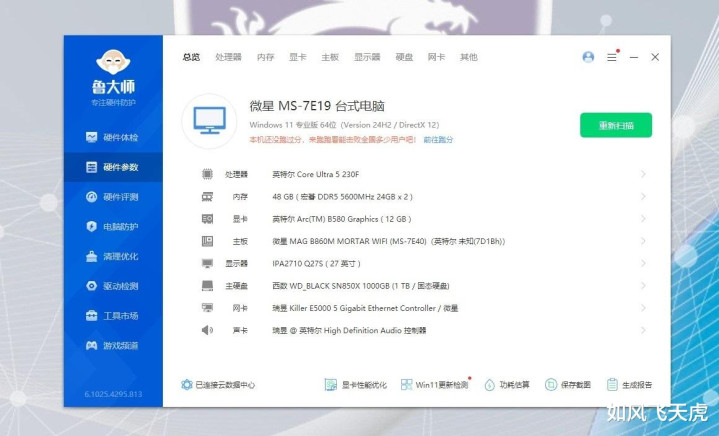Open 清理优化 cleanup section
Screen dimensions: 719x436
(112, 256)
